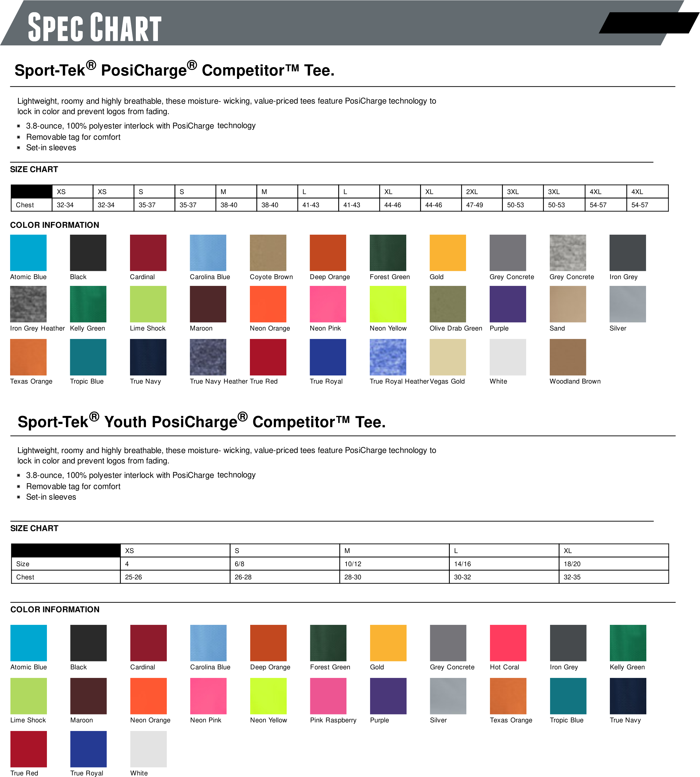The height and width of the screenshot is (777, 700).
Task: Click the True Royal Heather swatch
Action: point(388,357)
